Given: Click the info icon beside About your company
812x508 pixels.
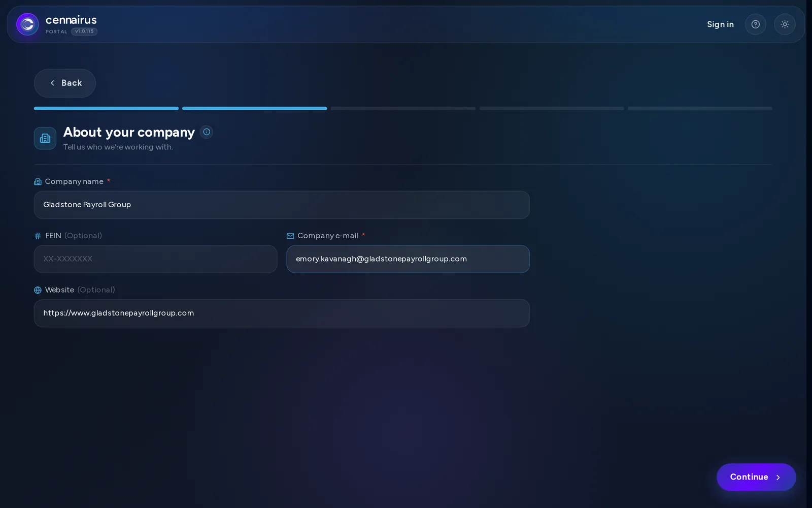Looking at the screenshot, I should pyautogui.click(x=207, y=132).
